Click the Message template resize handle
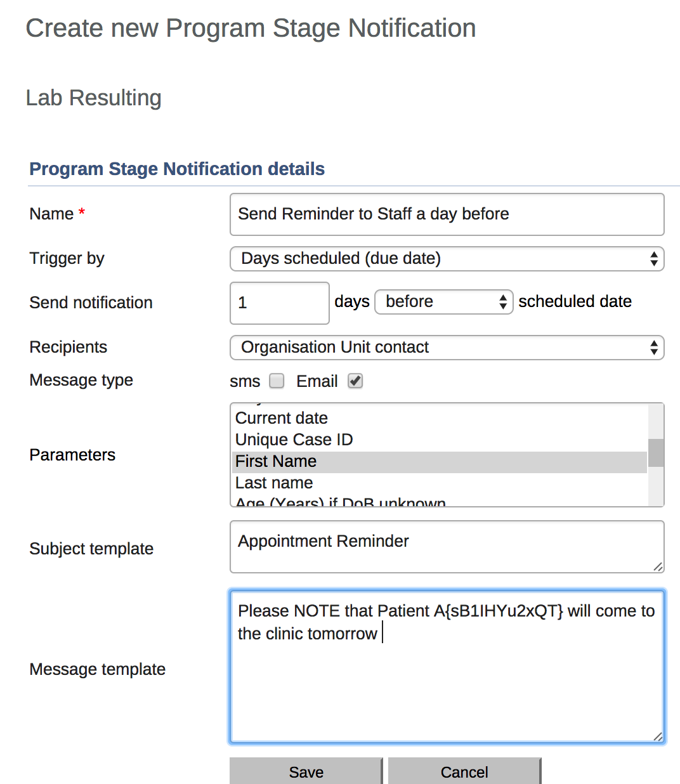The image size is (680, 784). 658,736
